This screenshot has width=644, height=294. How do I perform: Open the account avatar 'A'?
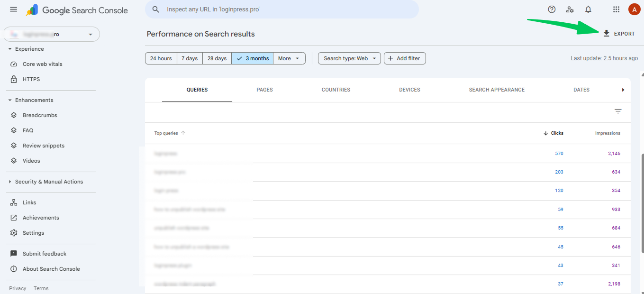(634, 9)
